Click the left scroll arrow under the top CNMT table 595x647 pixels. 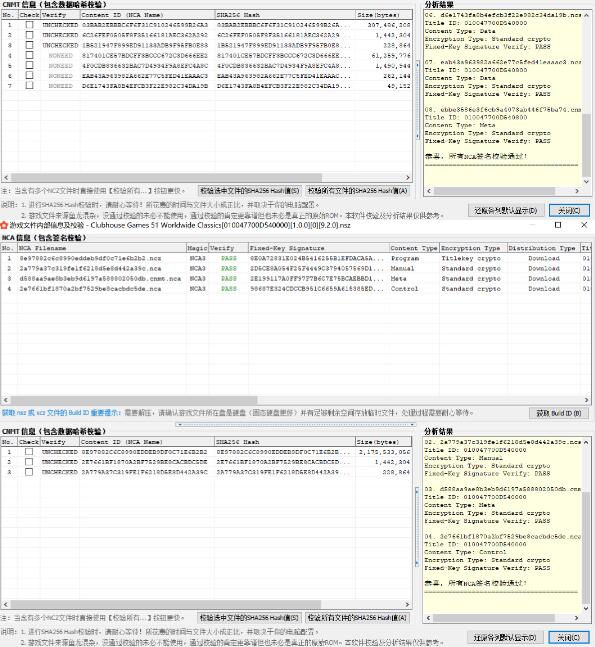pos(6,177)
